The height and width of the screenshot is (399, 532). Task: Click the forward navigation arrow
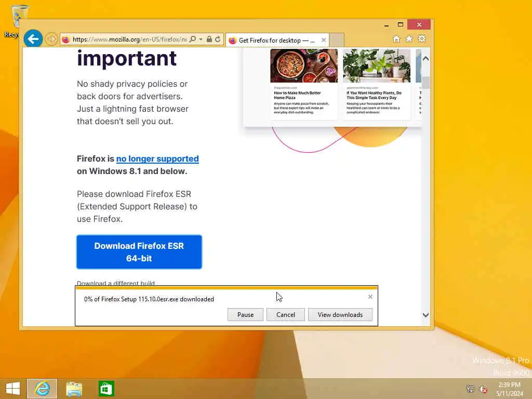(x=51, y=39)
